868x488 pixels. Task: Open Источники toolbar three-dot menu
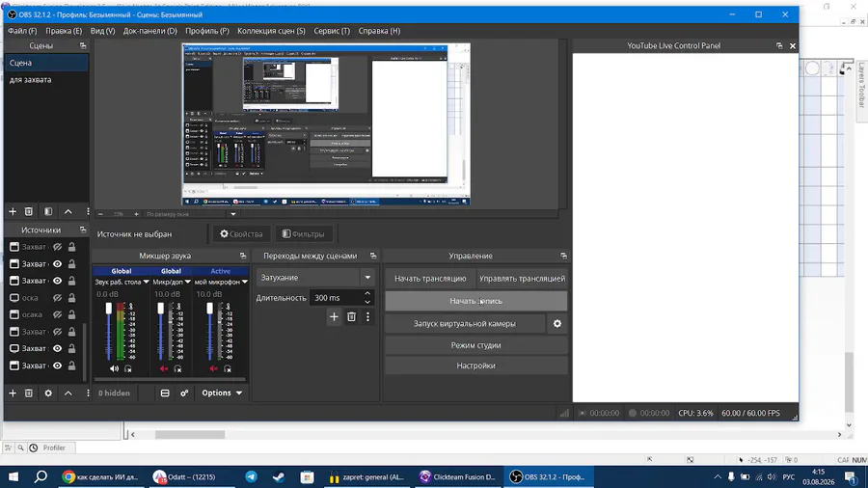tap(88, 393)
